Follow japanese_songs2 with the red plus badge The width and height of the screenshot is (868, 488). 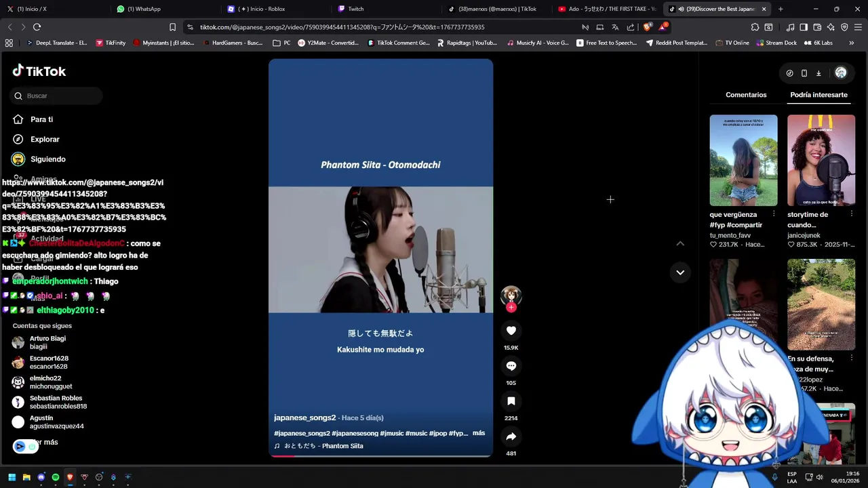click(x=511, y=307)
